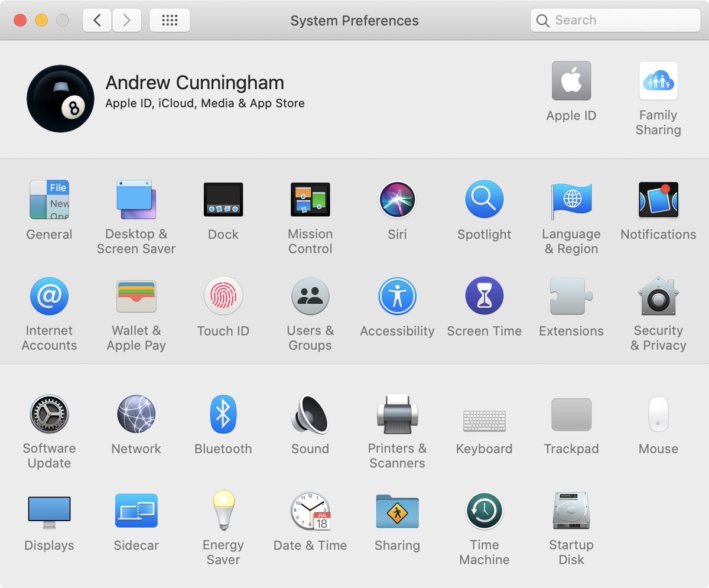Open Time Machine preferences
The width and height of the screenshot is (709, 588).
click(x=484, y=511)
